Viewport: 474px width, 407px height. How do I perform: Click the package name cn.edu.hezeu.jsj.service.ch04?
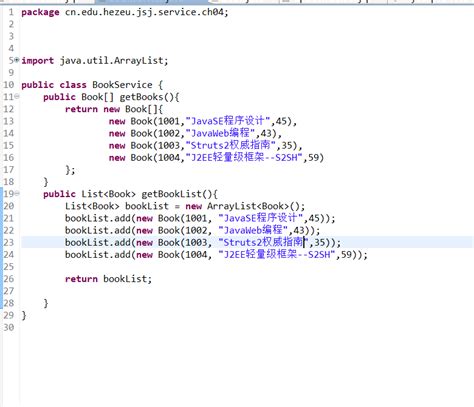pyautogui.click(x=145, y=13)
